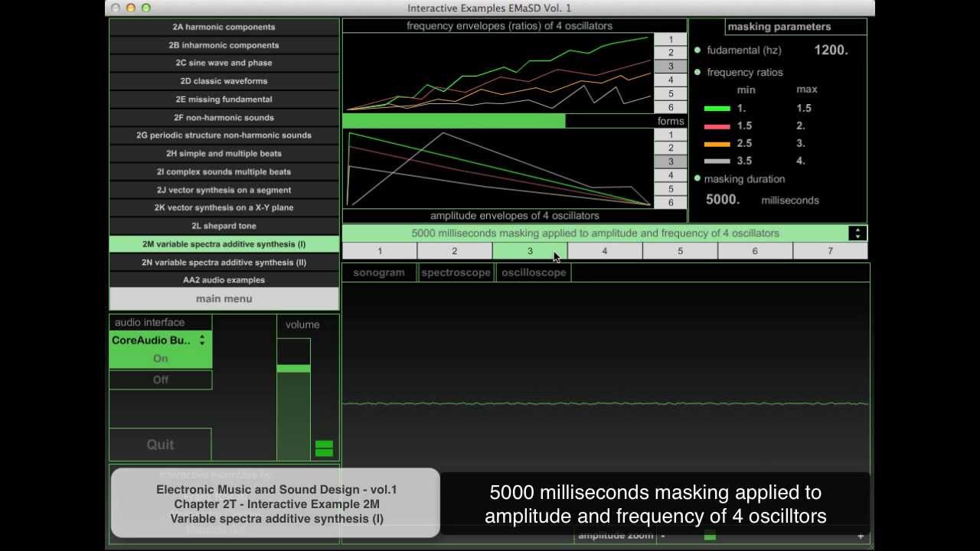Select 2D classic waveforms example
Screen dimensions: 980x551
coord(224,81)
